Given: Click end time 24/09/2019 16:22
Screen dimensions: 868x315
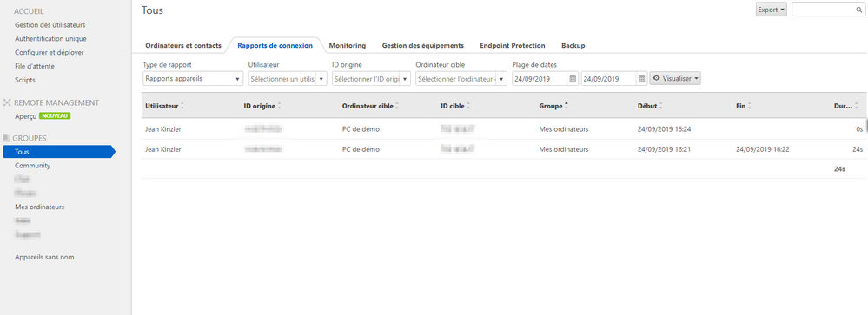Looking at the screenshot, I should (763, 149).
